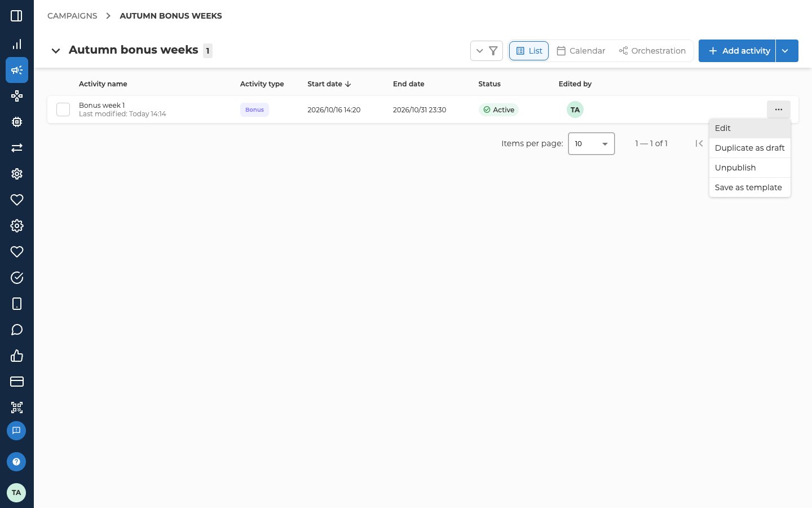
Task: Open the feedback chat bubble icon
Action: pyautogui.click(x=16, y=431)
